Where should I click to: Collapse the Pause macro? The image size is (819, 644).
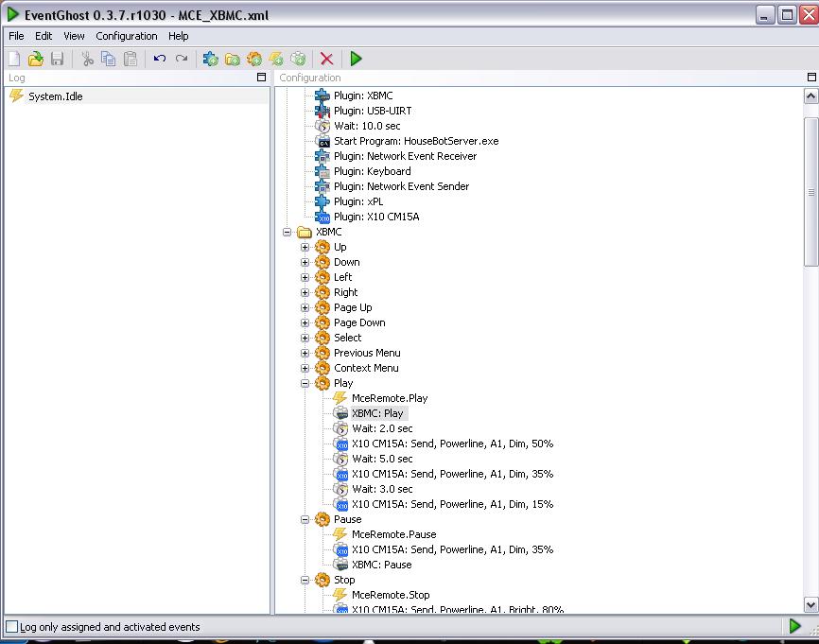[x=305, y=520]
